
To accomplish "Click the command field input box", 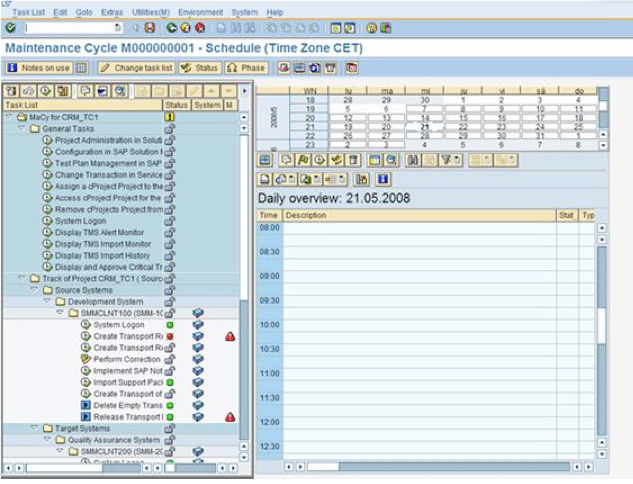I will tap(73, 28).
